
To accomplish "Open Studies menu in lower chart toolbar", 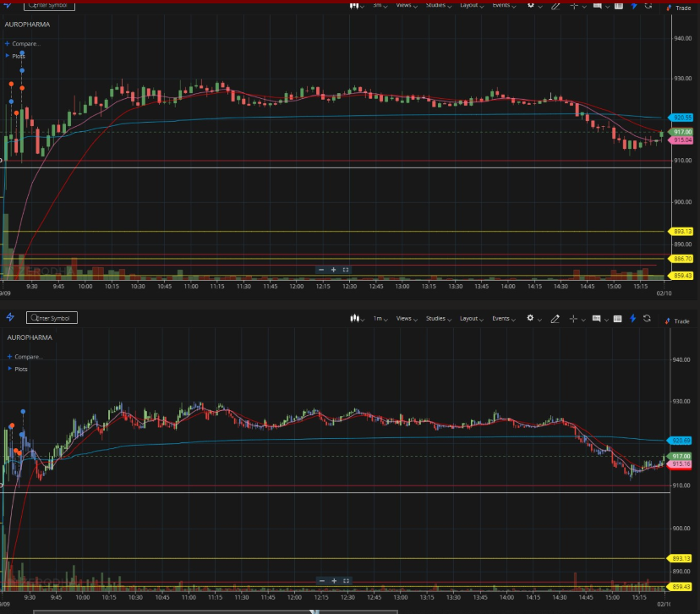I will tap(439, 318).
